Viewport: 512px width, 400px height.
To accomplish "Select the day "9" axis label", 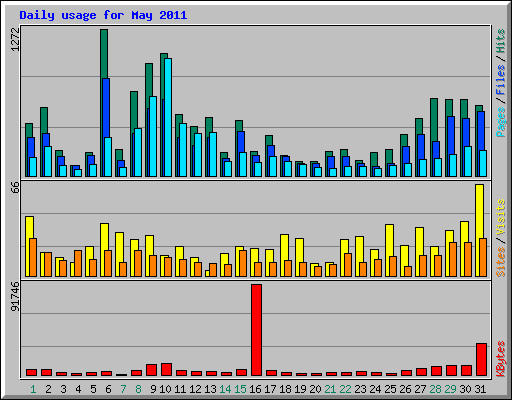I will click(153, 389).
